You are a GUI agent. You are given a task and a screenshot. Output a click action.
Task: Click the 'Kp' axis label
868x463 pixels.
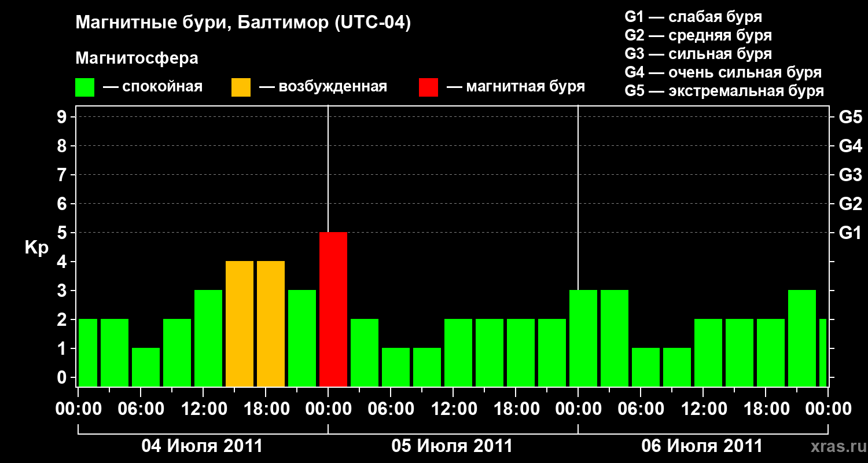(x=36, y=248)
